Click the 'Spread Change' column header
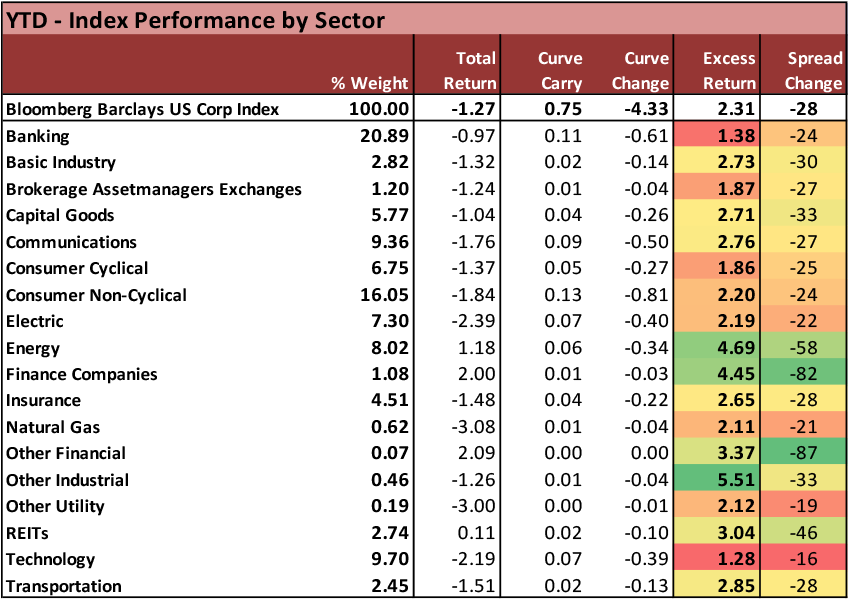 click(x=803, y=70)
